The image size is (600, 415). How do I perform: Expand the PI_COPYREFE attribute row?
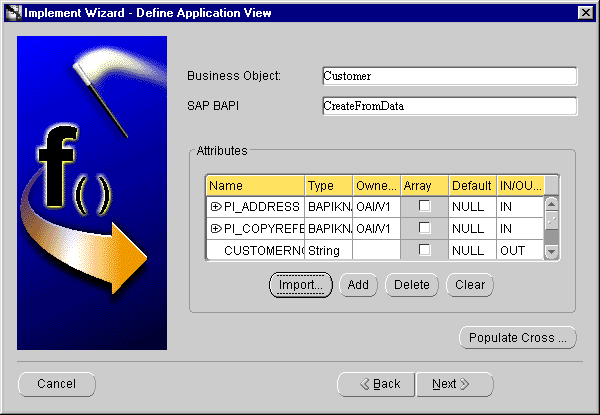point(216,228)
